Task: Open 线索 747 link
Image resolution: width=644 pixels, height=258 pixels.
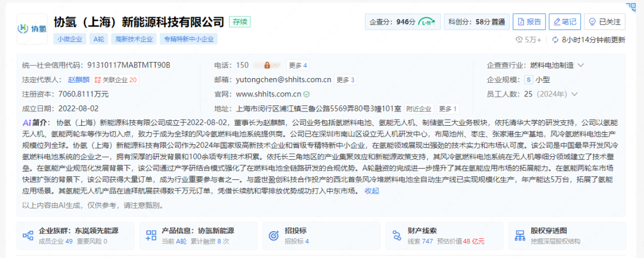Action: click(x=420, y=241)
